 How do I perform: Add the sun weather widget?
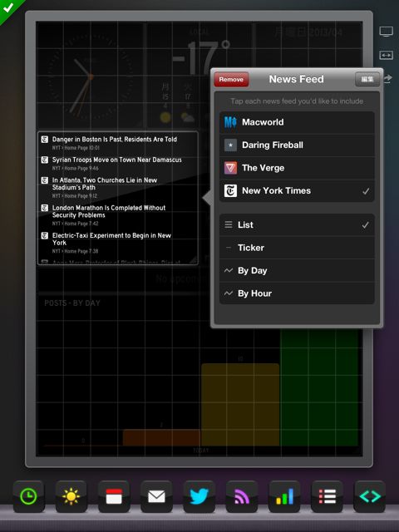pyautogui.click(x=71, y=496)
